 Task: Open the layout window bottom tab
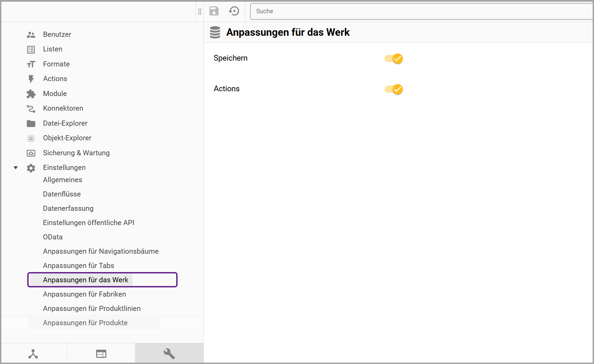pos(101,354)
